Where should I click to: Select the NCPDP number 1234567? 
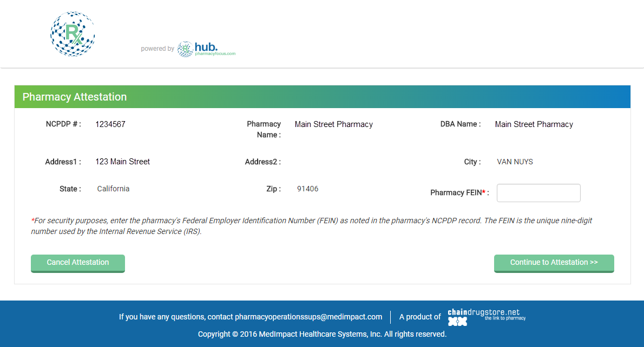[110, 124]
